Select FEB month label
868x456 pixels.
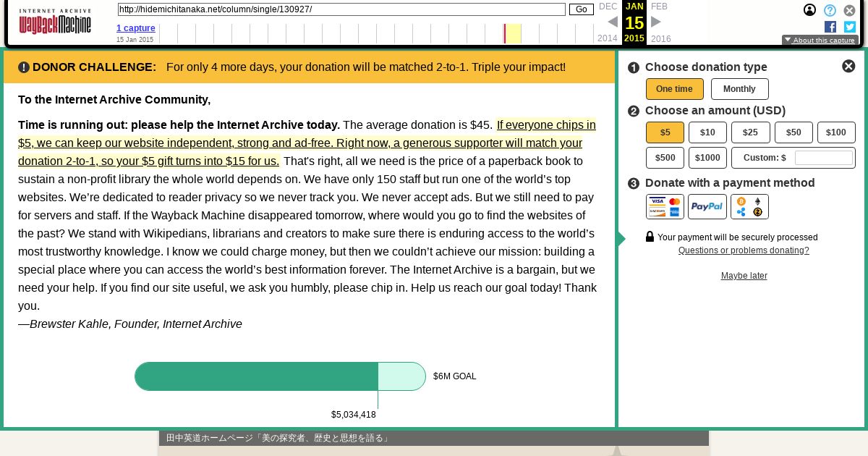coord(659,7)
